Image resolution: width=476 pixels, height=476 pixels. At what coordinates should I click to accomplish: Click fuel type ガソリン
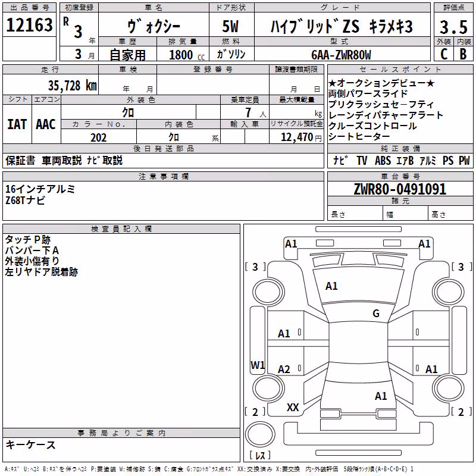(231, 54)
